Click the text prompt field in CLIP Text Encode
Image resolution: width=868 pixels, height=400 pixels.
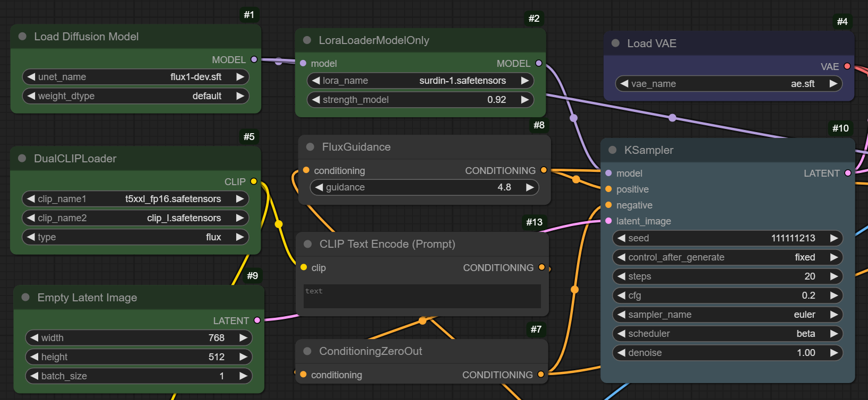pos(422,297)
